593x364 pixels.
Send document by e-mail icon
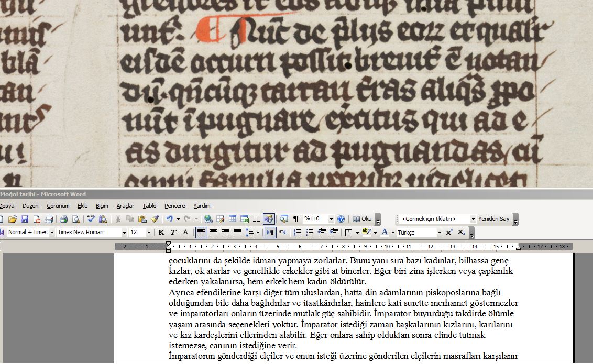(49, 219)
